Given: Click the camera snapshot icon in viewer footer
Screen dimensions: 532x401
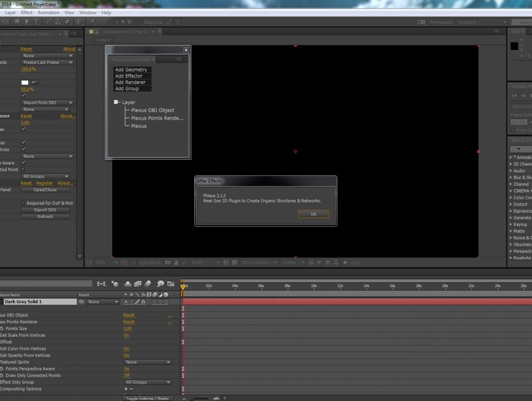Looking at the screenshot, I should click(168, 262).
